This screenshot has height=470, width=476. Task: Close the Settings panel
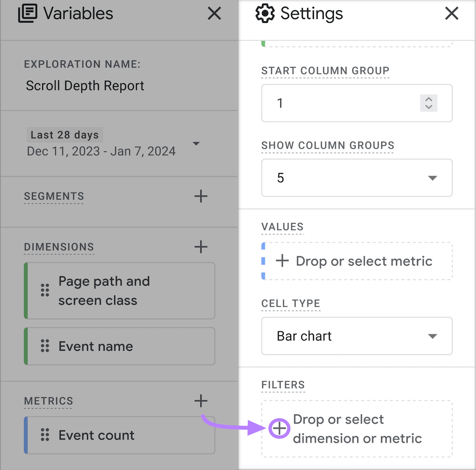pyautogui.click(x=451, y=13)
